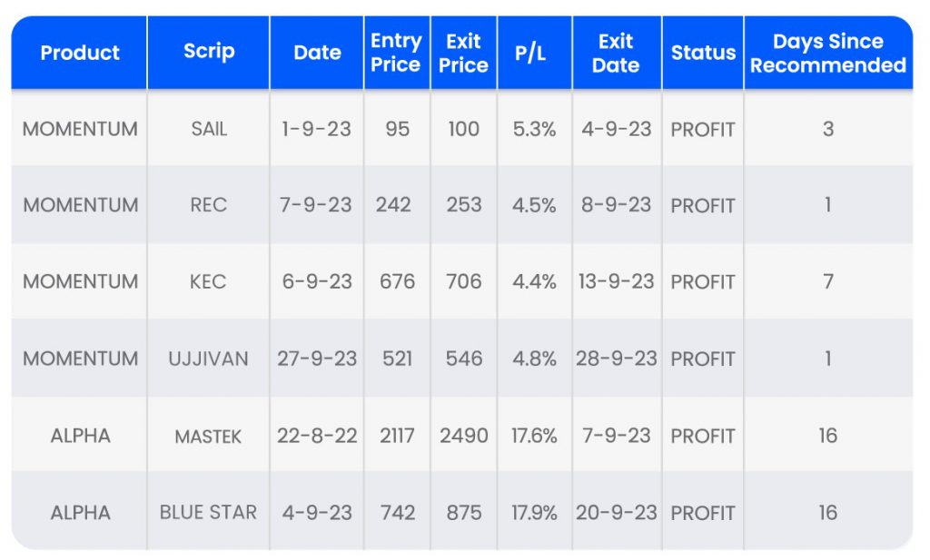
Task: Select the 22-8-22 date cell
Action: click(317, 436)
